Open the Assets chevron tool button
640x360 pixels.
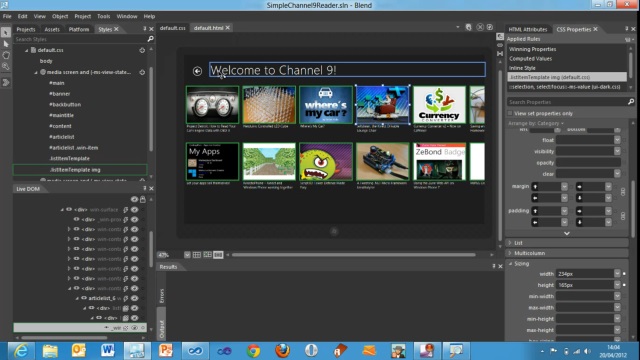point(6,82)
